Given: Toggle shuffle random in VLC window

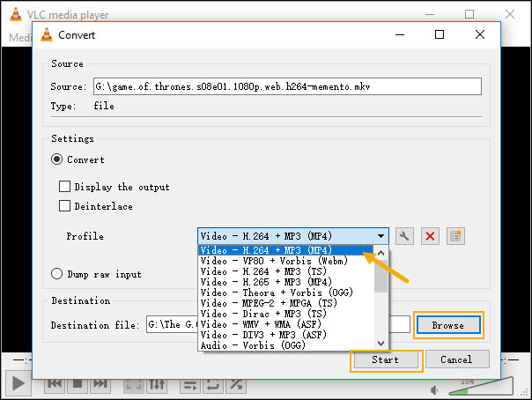Looking at the screenshot, I should click(236, 385).
